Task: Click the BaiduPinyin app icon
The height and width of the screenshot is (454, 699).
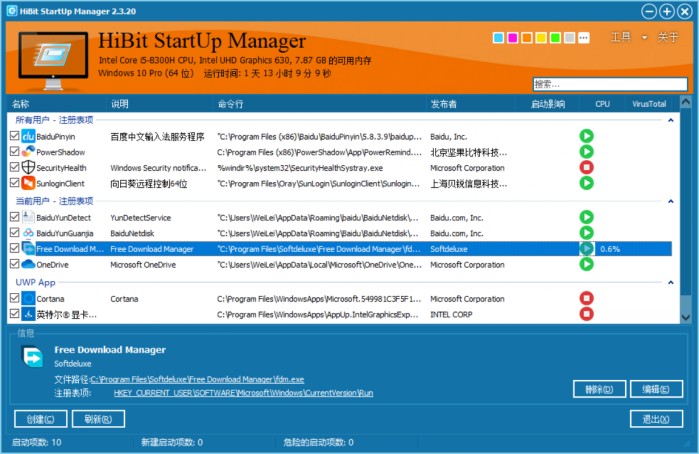Action: click(x=28, y=136)
